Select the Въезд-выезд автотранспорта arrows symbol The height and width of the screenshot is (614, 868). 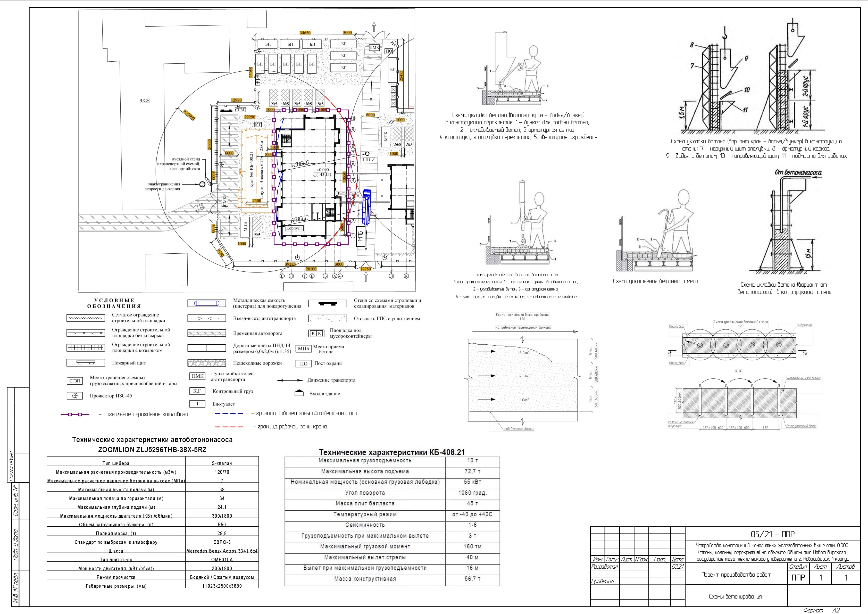pyautogui.click(x=206, y=318)
